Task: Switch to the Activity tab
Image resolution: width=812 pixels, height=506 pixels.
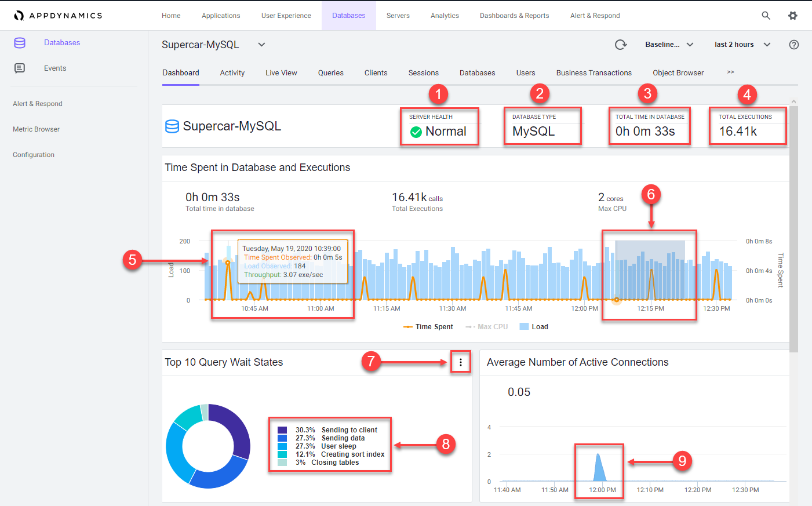Action: (232, 73)
